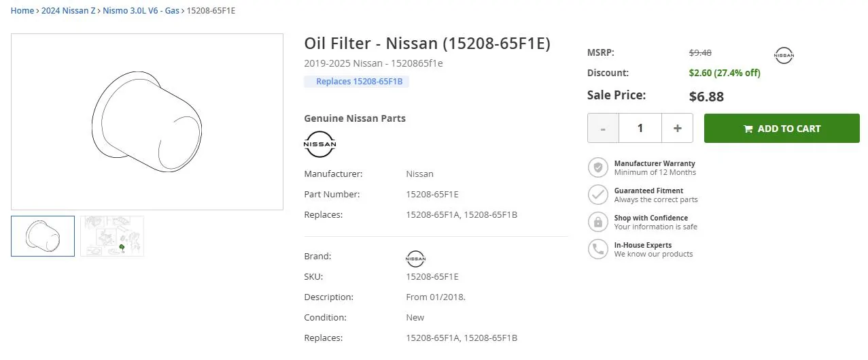
Task: Click 2019-2025 Nissan - 1520865f1e subtitle
Action: 373,63
